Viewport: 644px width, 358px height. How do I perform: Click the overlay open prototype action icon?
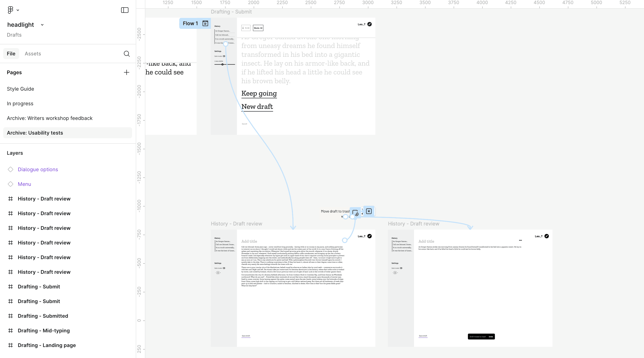pyautogui.click(x=355, y=213)
